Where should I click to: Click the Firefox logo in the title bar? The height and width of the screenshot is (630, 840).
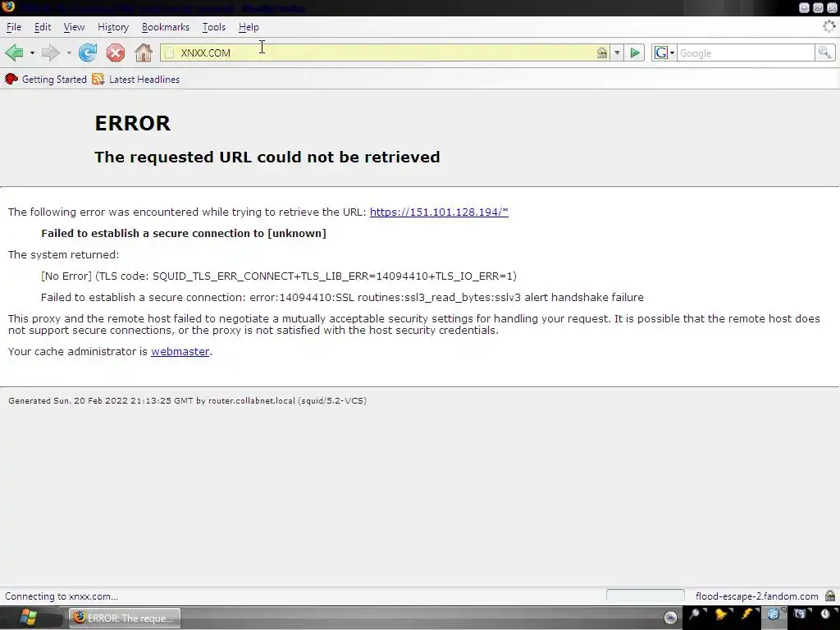tap(8, 7)
